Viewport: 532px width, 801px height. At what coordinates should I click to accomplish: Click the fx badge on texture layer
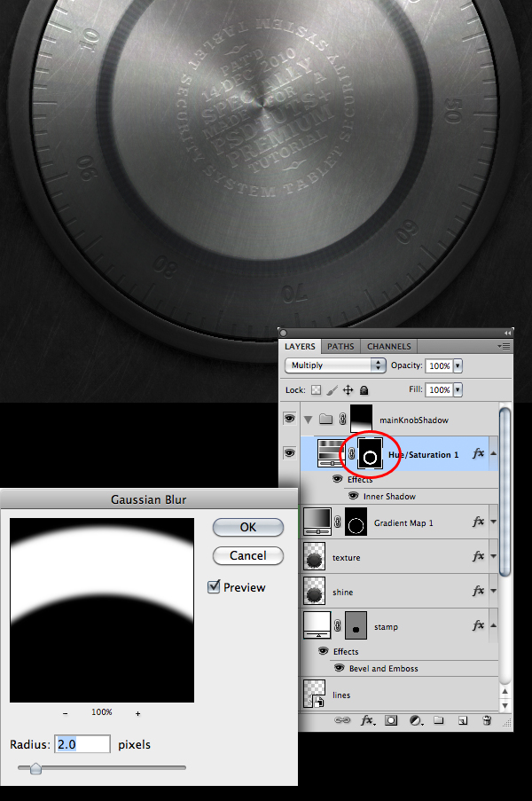(x=478, y=556)
